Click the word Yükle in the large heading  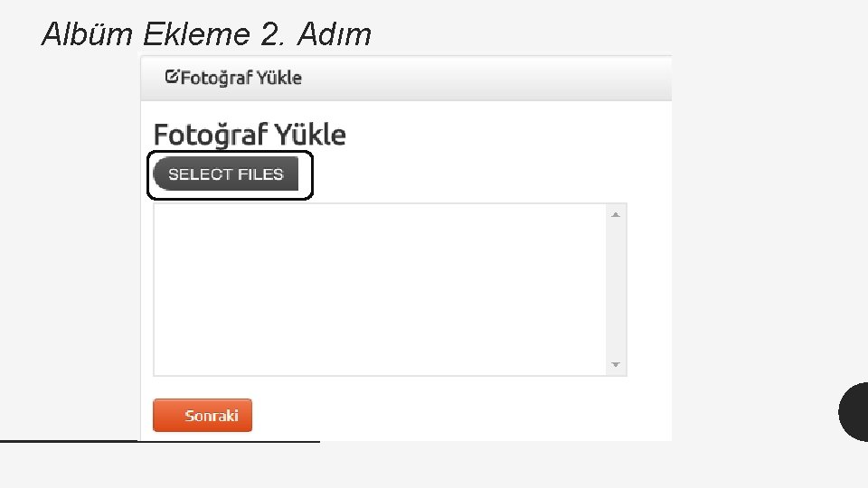coord(310,135)
